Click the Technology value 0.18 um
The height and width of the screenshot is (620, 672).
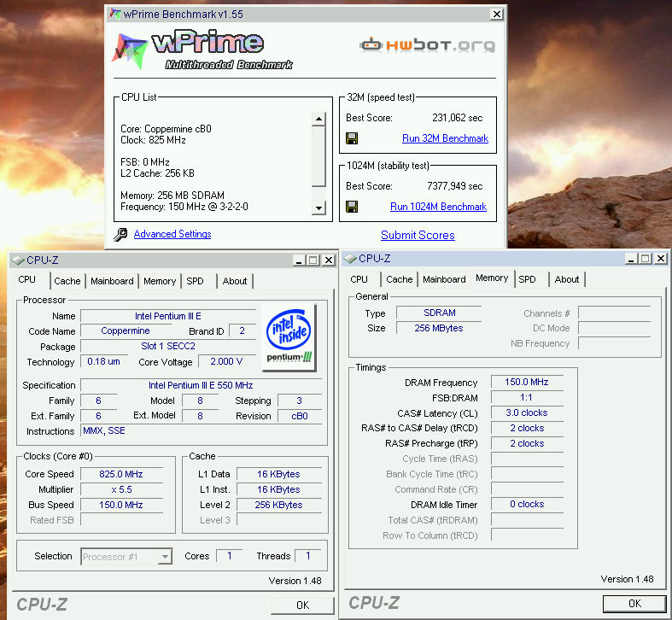click(x=103, y=361)
